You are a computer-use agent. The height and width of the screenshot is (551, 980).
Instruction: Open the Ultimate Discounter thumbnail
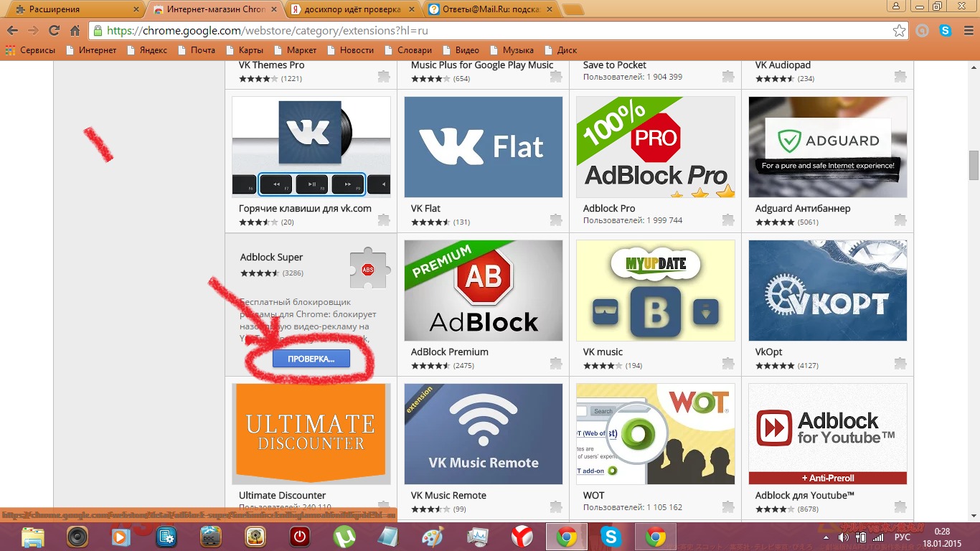311,434
